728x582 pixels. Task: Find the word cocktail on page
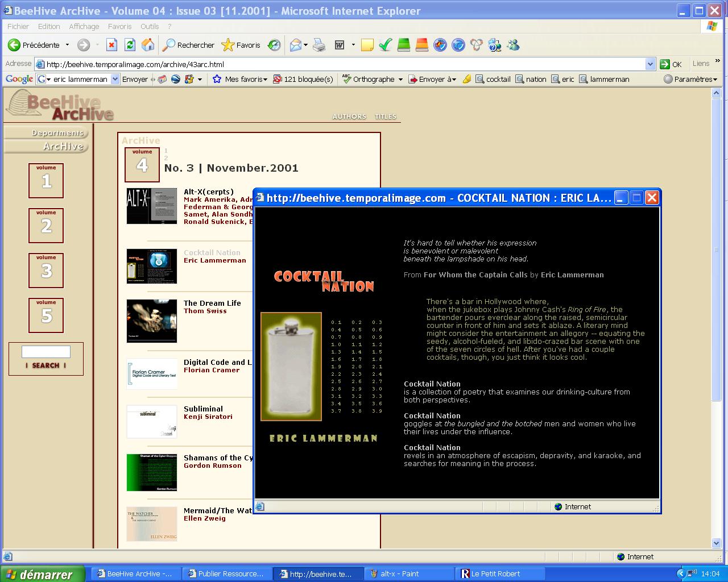[493, 80]
